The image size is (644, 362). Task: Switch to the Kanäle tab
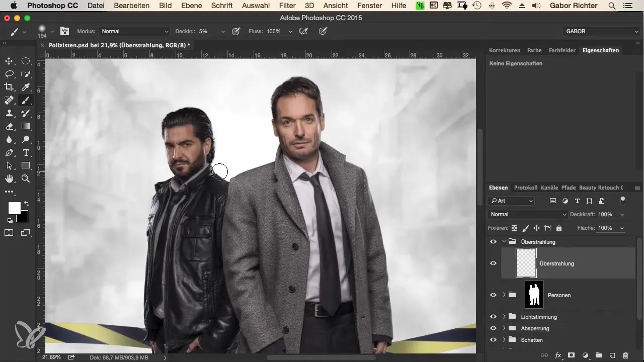pyautogui.click(x=549, y=188)
